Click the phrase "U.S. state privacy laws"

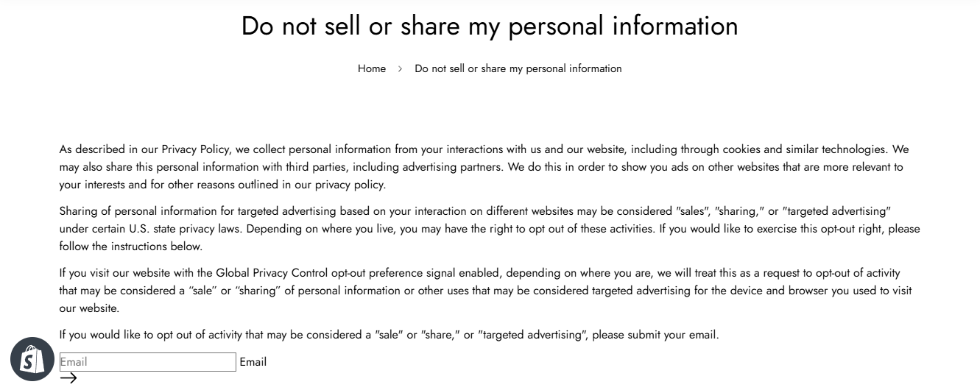[x=184, y=229]
